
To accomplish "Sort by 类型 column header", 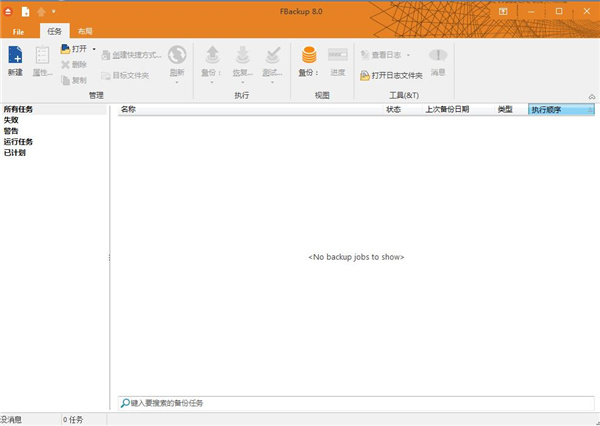I will point(511,109).
